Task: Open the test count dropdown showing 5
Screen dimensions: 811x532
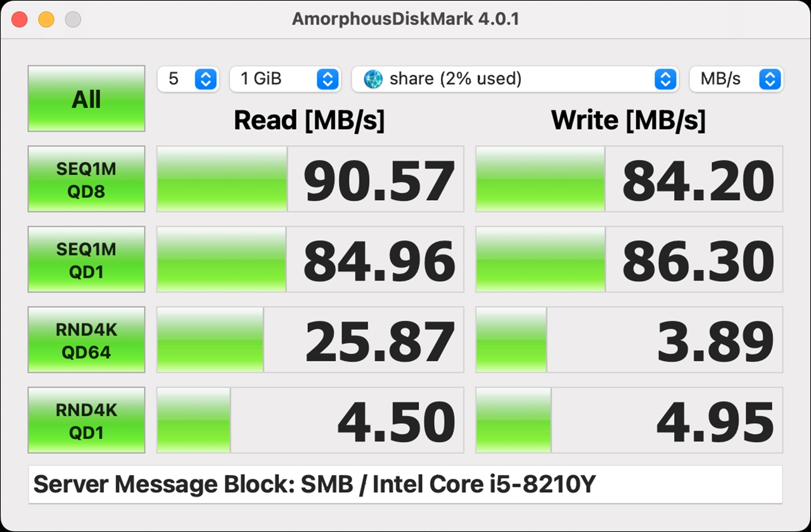Action: tap(188, 79)
